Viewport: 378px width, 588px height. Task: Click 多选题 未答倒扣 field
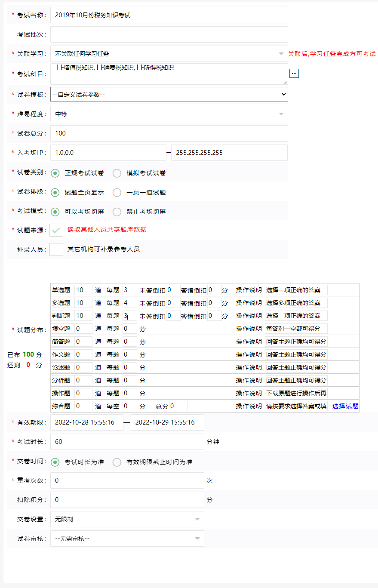[x=173, y=303]
